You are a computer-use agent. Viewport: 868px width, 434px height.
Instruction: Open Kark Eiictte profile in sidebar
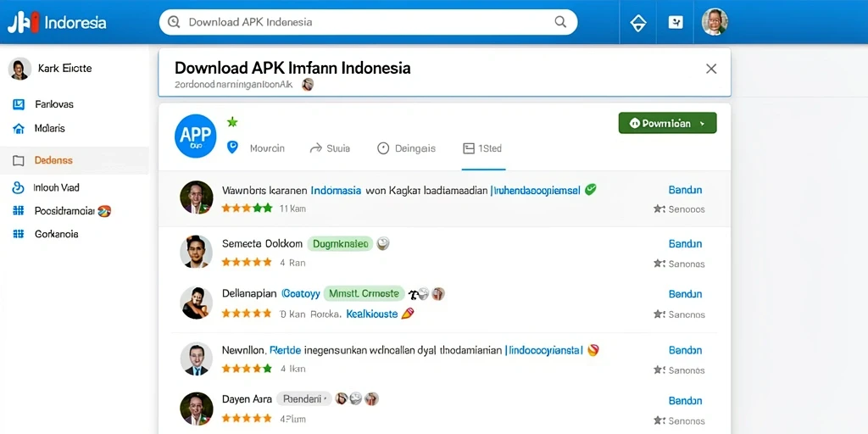50,69
